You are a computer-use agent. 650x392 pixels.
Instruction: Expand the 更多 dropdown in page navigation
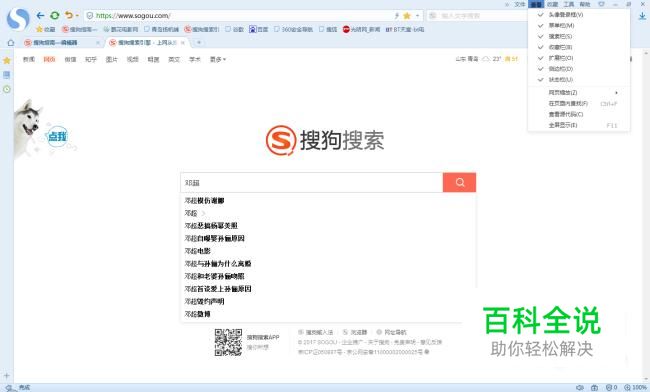(x=218, y=59)
